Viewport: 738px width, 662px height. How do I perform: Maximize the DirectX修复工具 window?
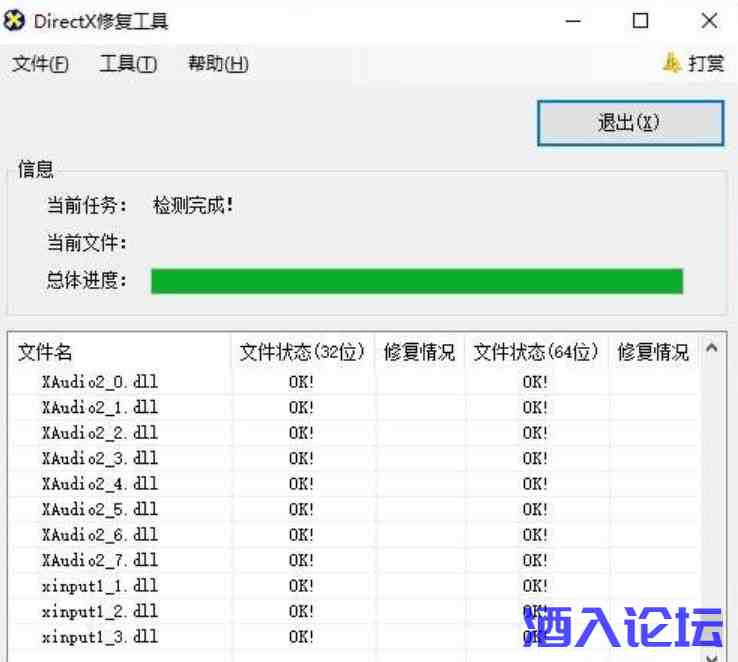pos(640,21)
